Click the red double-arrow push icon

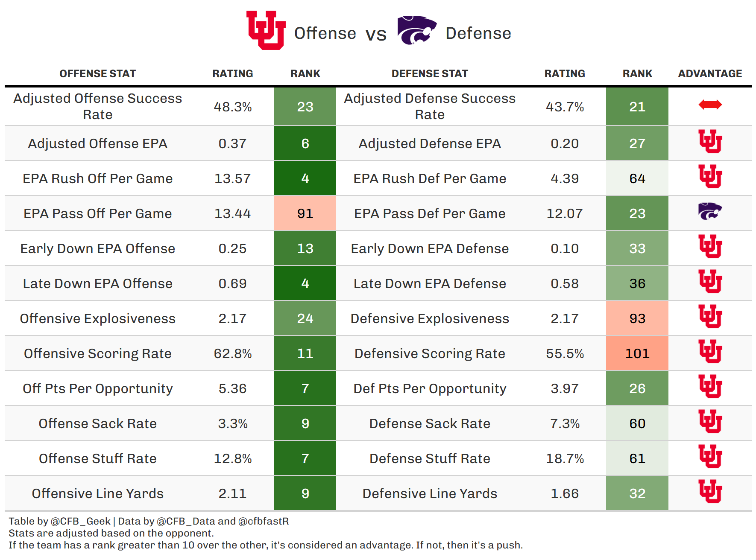coord(710,105)
